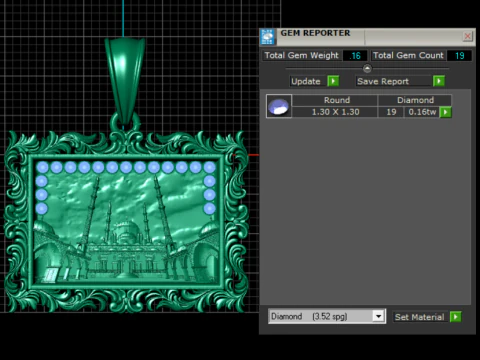Select the pendant bail in the viewport
This screenshot has width=480, height=360.
point(125,80)
